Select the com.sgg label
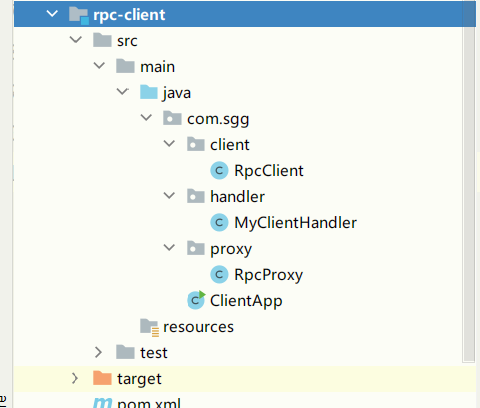The width and height of the screenshot is (480, 408). click(x=218, y=119)
